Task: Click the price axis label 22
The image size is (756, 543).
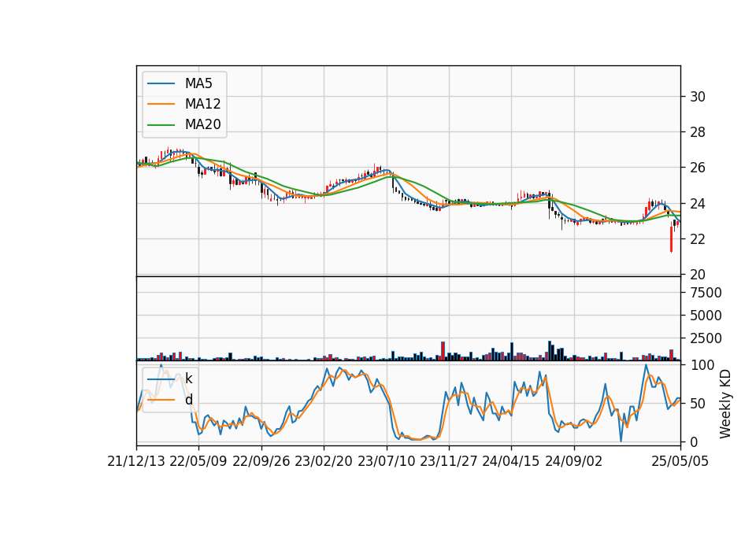Action: point(697,239)
